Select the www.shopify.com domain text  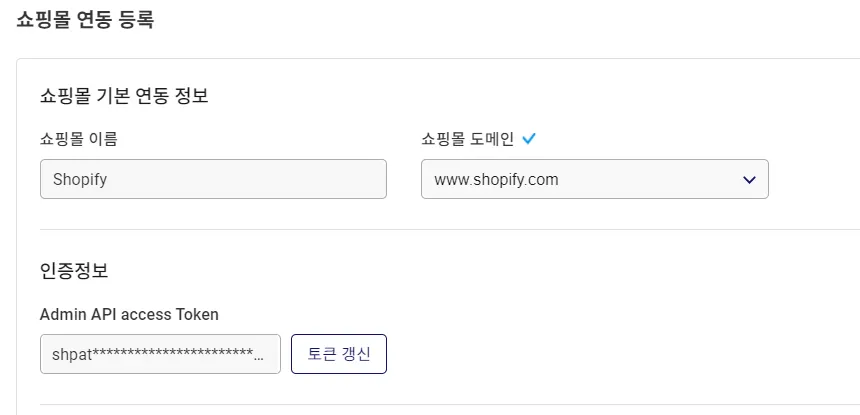point(496,180)
